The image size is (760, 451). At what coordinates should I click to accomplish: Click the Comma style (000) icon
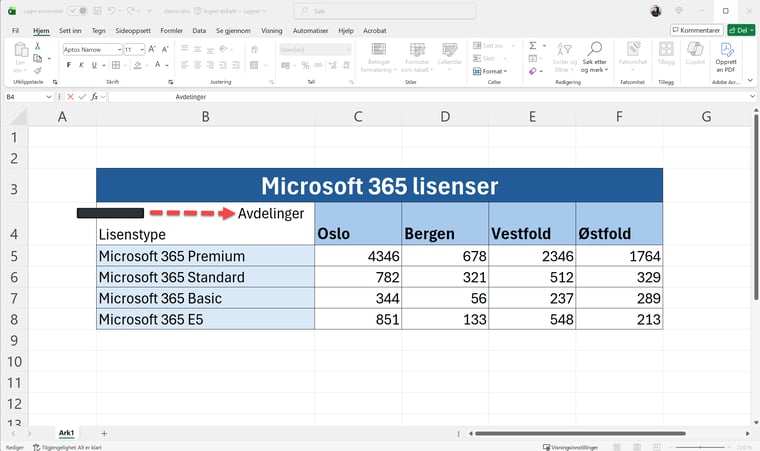[x=318, y=65]
